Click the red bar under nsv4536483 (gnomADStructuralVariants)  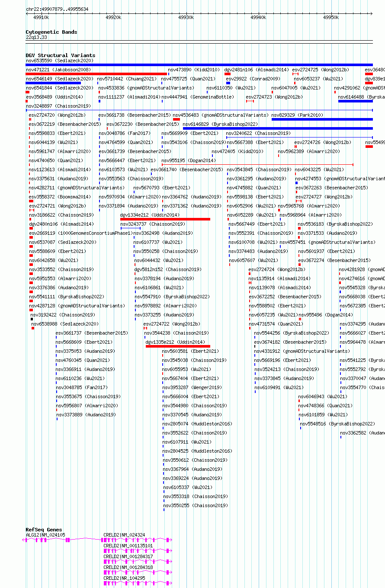tap(176, 119)
